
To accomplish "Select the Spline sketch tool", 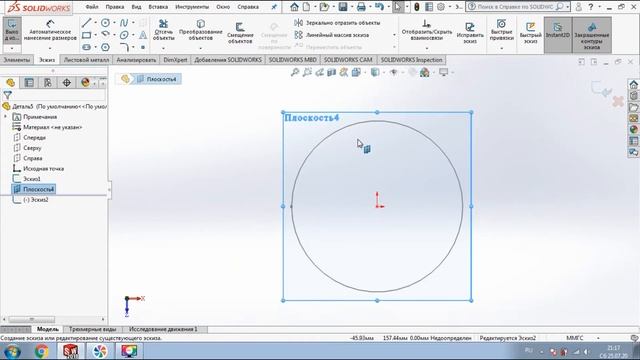I will coord(124,23).
